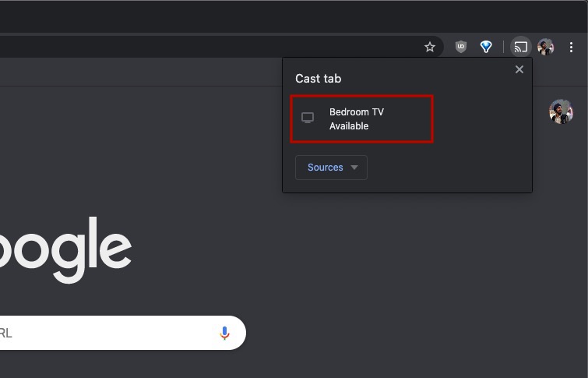
Task: Click the "Cast tab" heading
Action: [x=318, y=79]
